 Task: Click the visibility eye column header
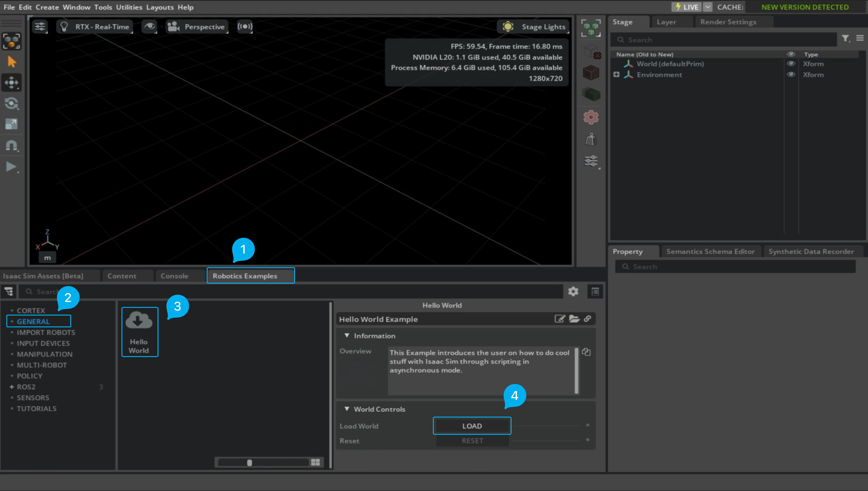click(x=791, y=54)
